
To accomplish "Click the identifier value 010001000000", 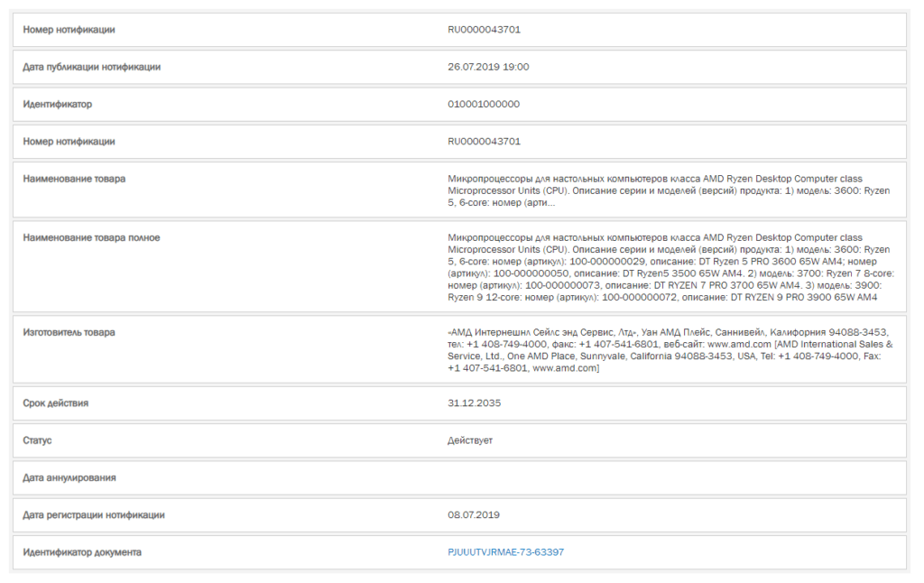I will point(484,104).
